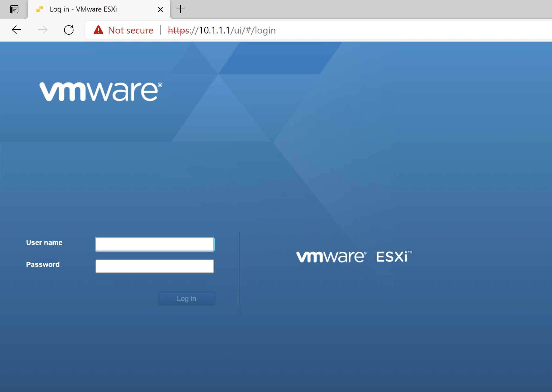Close the Log in - VMware ESXi tab
This screenshot has width=552, height=392.
[x=160, y=9]
